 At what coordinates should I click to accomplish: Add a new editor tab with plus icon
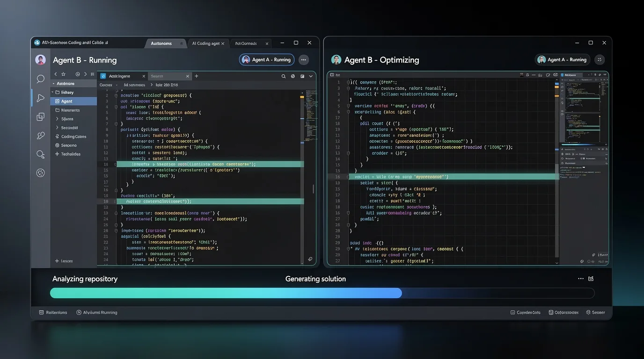(x=197, y=76)
